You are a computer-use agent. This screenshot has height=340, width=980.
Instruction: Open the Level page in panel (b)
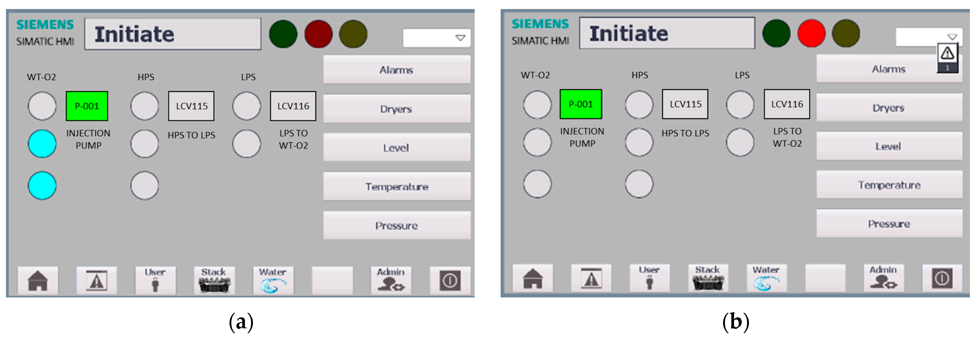[x=889, y=146]
